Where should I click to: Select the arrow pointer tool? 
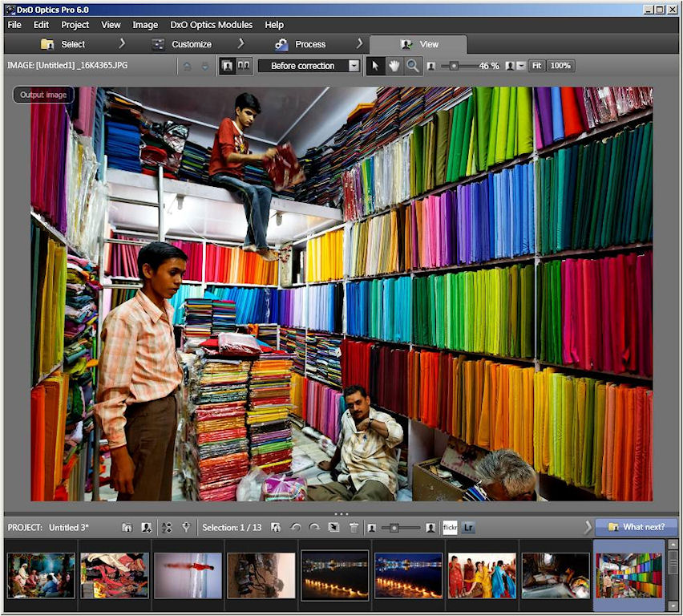tap(375, 66)
